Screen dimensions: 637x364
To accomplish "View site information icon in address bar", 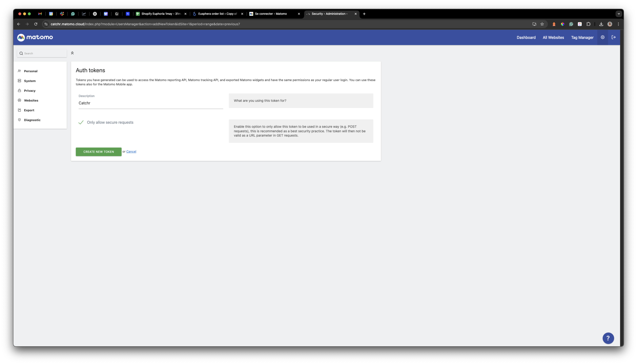I will (46, 24).
